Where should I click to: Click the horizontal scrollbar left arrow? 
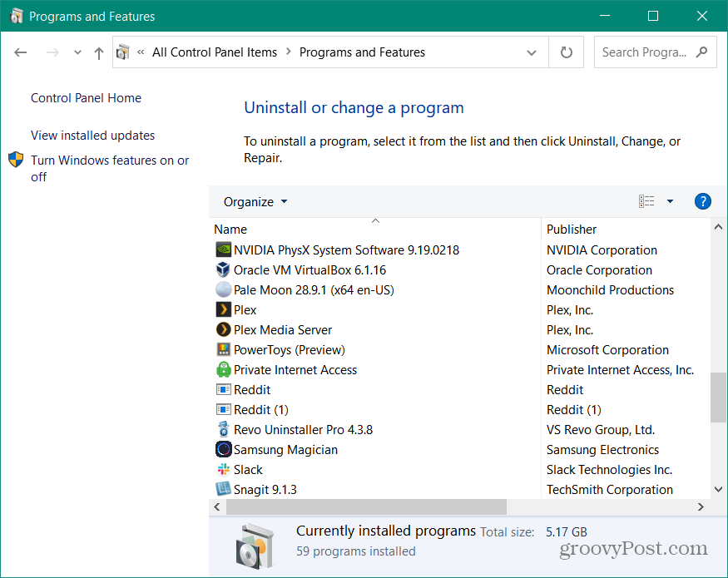[x=217, y=507]
